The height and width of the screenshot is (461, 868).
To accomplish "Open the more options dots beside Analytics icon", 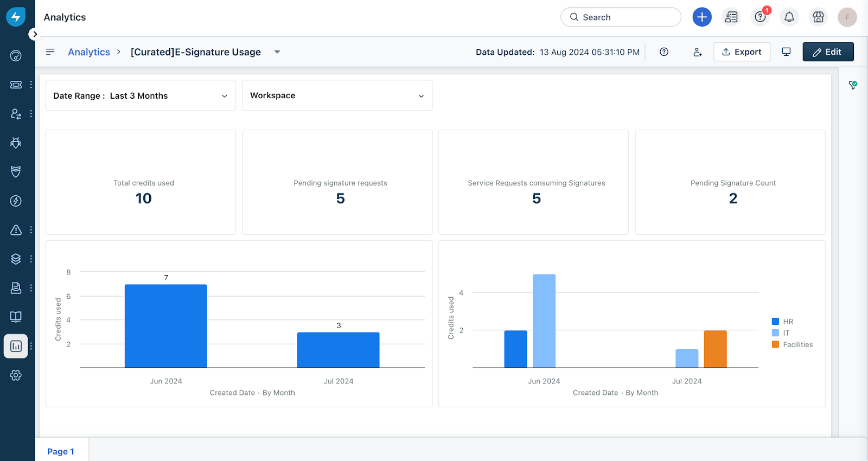I will tap(31, 346).
